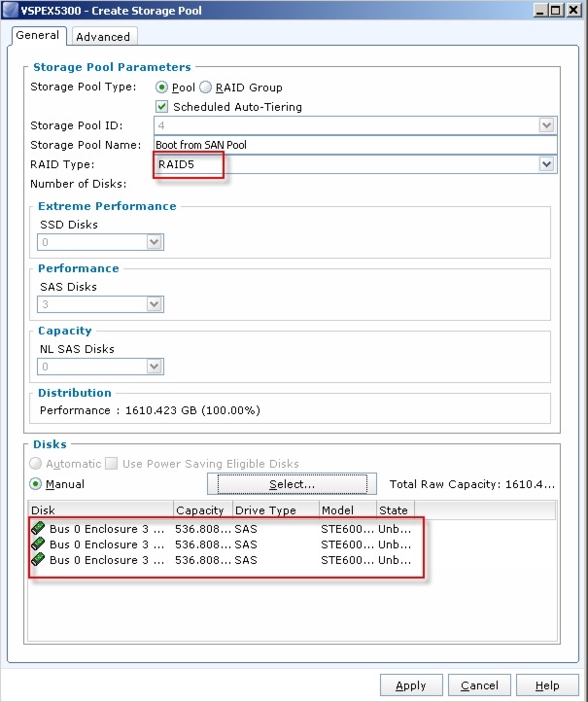Screen dimensions: 588x702
Task: Click the Apply button
Action: [x=411, y=685]
